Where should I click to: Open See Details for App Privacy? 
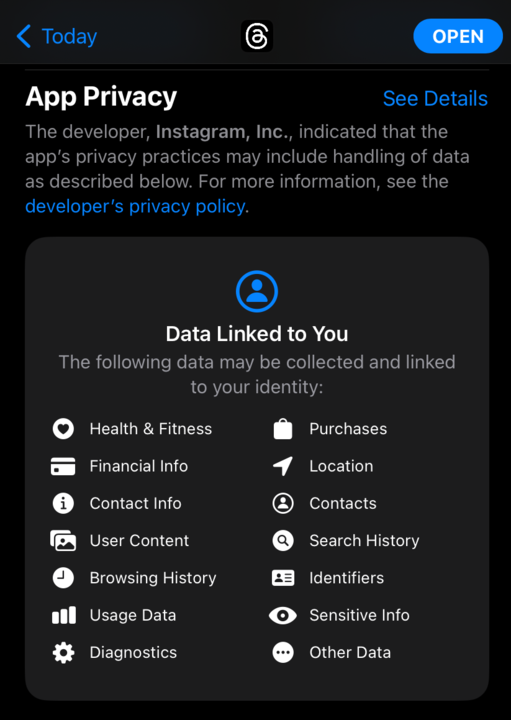pos(435,98)
